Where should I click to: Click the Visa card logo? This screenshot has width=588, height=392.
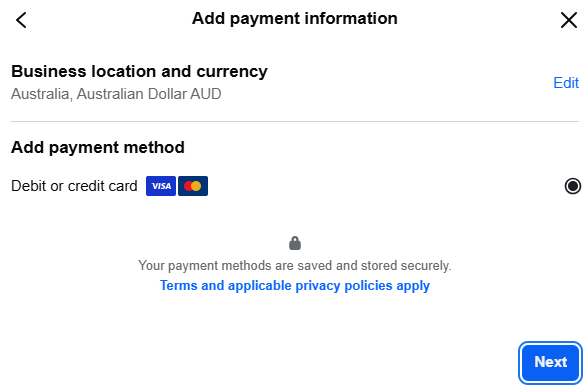161,186
